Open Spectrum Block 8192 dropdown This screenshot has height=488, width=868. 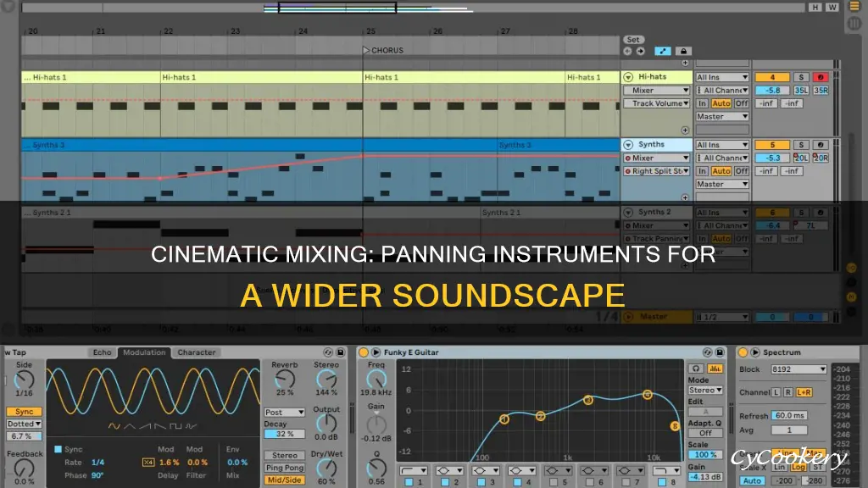click(798, 369)
